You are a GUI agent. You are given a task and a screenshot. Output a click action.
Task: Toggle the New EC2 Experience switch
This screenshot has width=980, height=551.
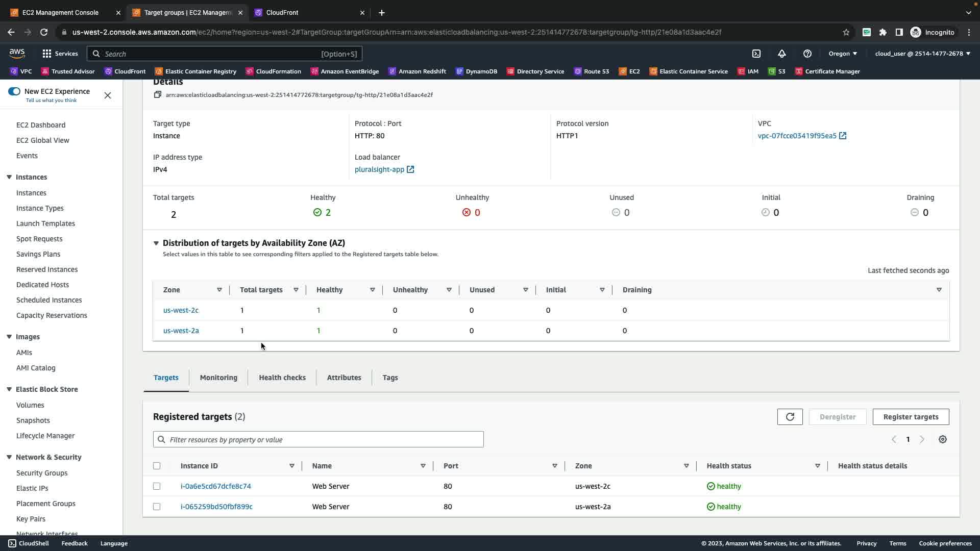pos(14,91)
